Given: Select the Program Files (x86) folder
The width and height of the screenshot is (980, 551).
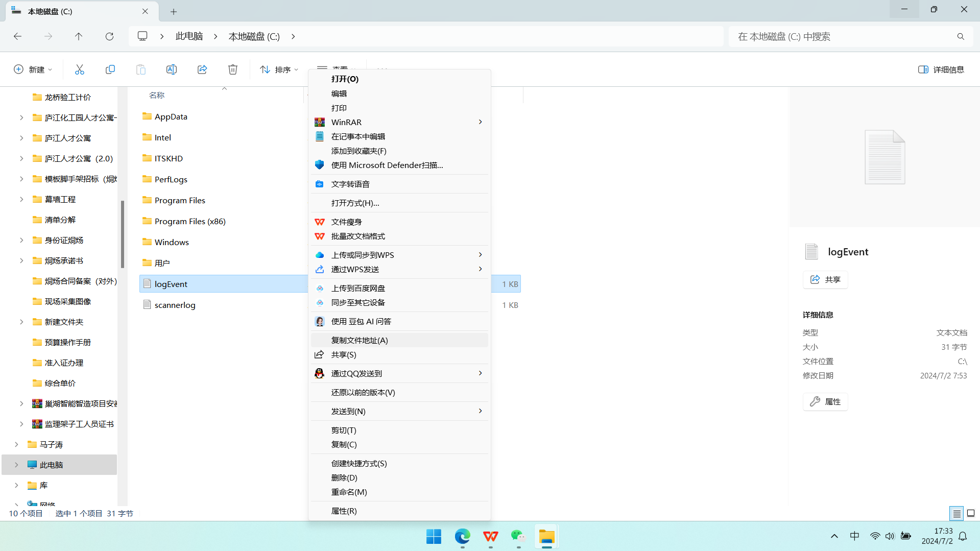Looking at the screenshot, I should point(190,221).
